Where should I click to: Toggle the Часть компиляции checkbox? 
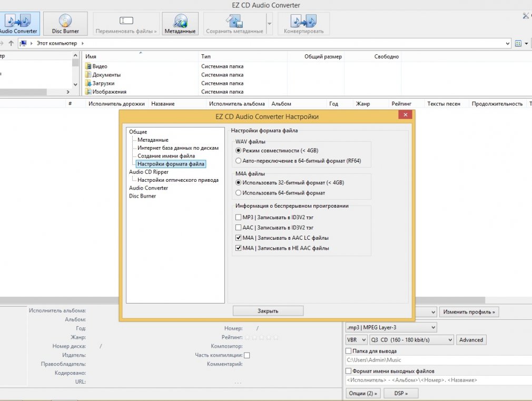(247, 355)
